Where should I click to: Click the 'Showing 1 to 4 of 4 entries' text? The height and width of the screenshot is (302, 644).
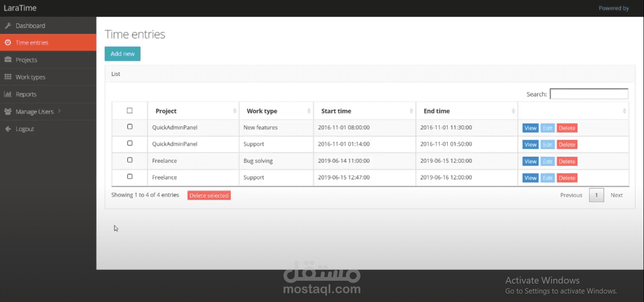(x=145, y=195)
